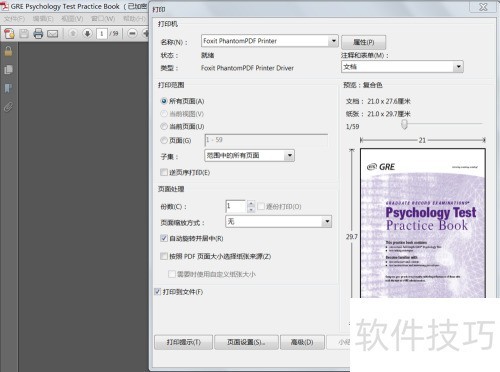Toggle the 打印到文件(F) checkbox
This screenshot has width=500, height=372.
tap(158, 292)
